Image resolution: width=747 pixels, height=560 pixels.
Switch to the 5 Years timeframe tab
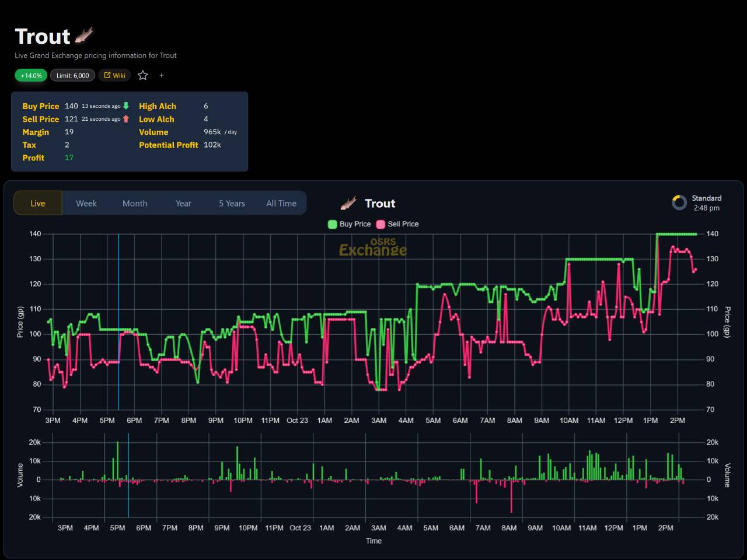tap(232, 203)
